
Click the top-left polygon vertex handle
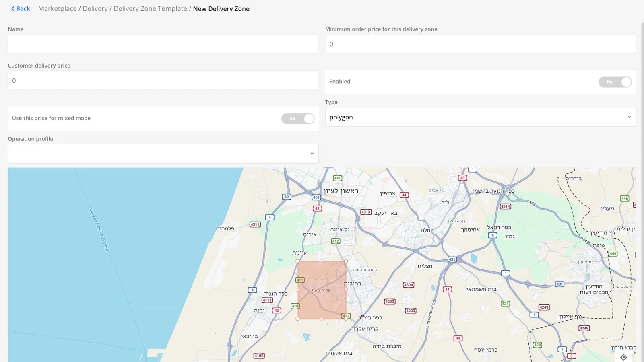pyautogui.click(x=297, y=261)
